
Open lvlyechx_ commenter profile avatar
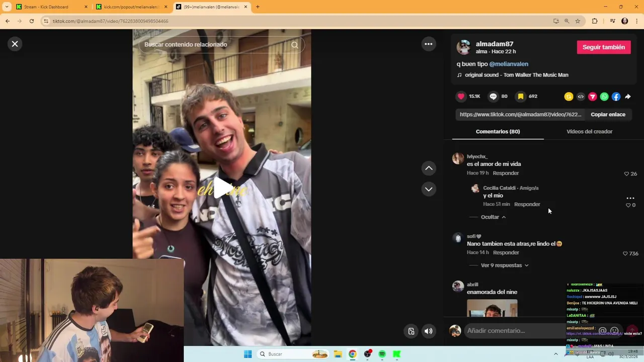pyautogui.click(x=458, y=158)
